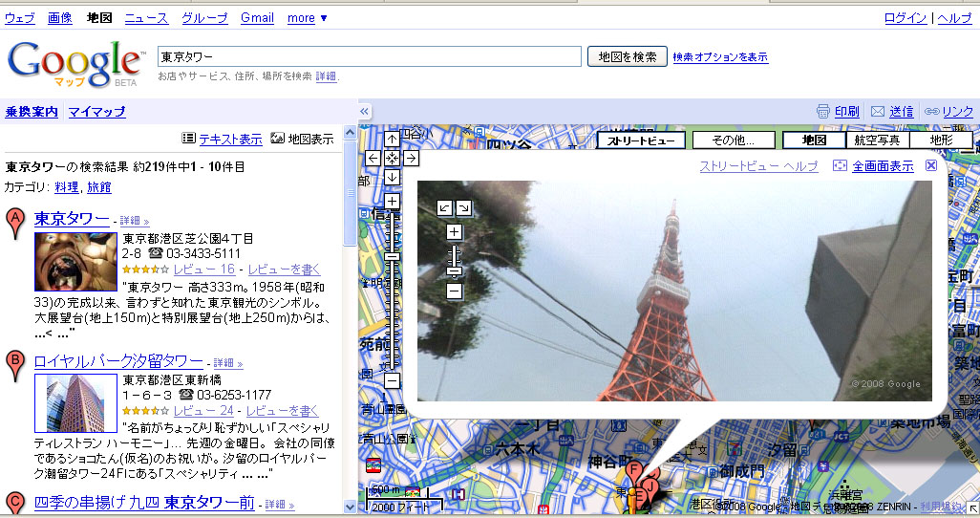Click search box containing 東京タワー
980x518 pixels.
click(x=370, y=56)
